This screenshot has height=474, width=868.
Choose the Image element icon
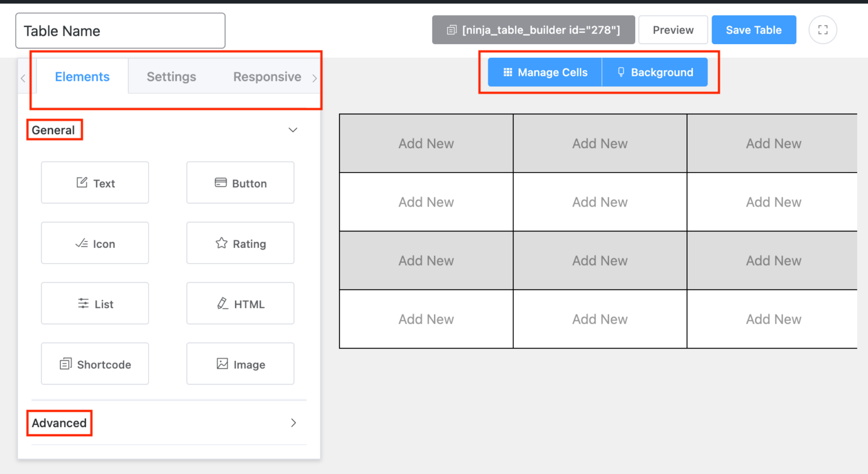tap(240, 364)
